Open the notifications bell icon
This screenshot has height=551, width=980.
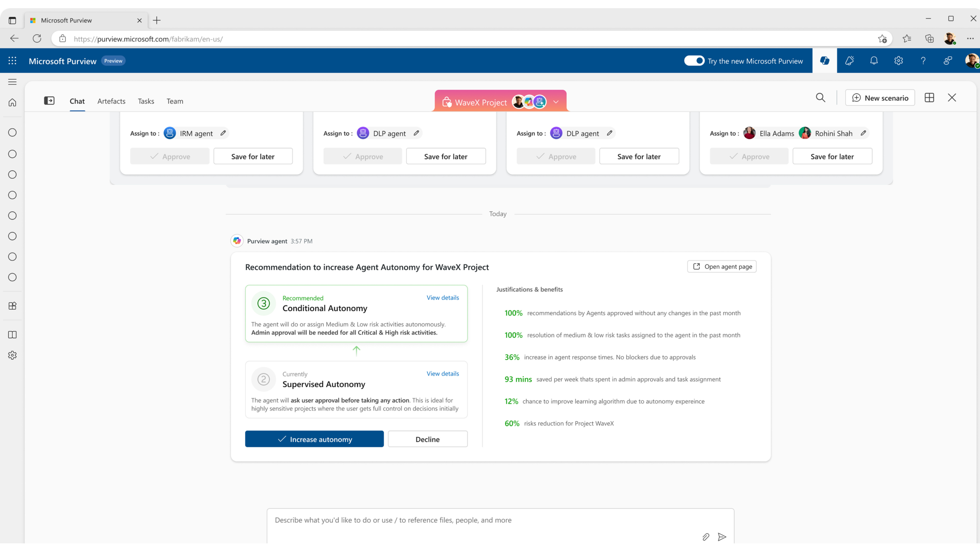[874, 61]
